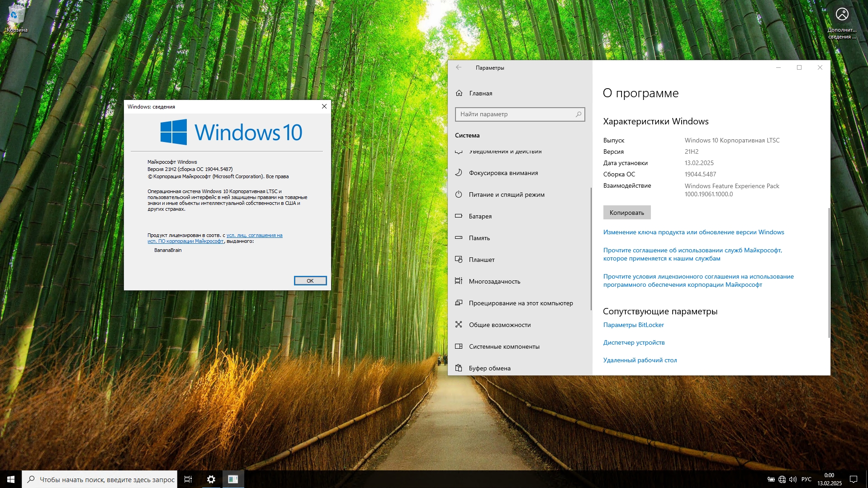The image size is (868, 488).
Task: Click the Майкрософт Windows line in winver
Action: (172, 162)
